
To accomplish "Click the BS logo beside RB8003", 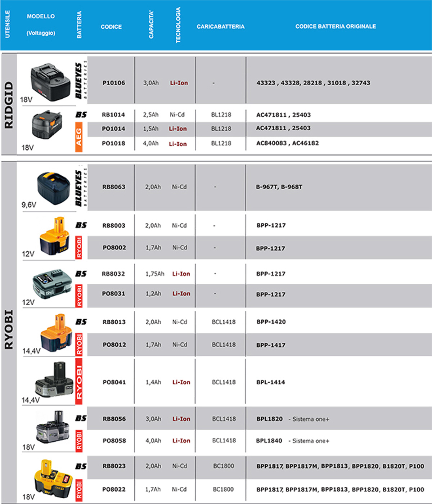I will 81,225.
